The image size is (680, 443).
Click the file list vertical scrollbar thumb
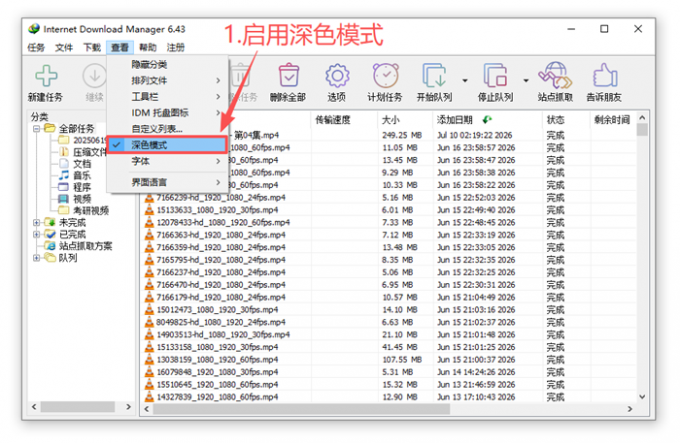(642, 129)
